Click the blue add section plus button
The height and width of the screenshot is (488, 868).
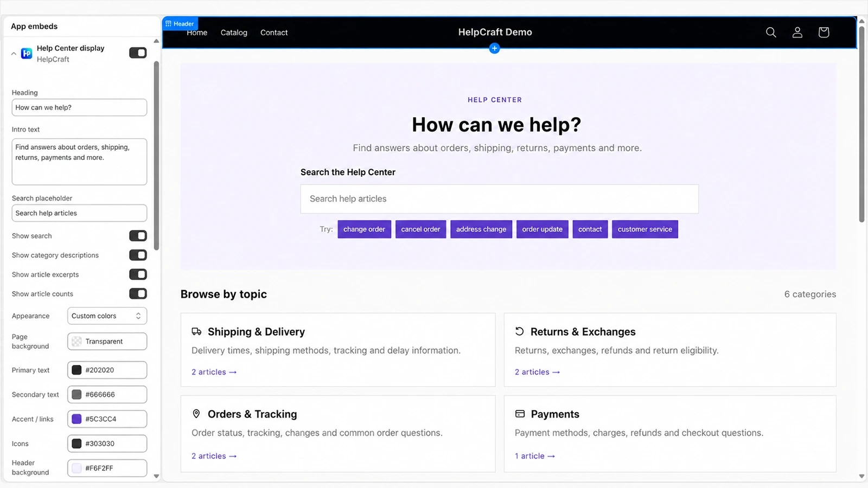point(494,48)
